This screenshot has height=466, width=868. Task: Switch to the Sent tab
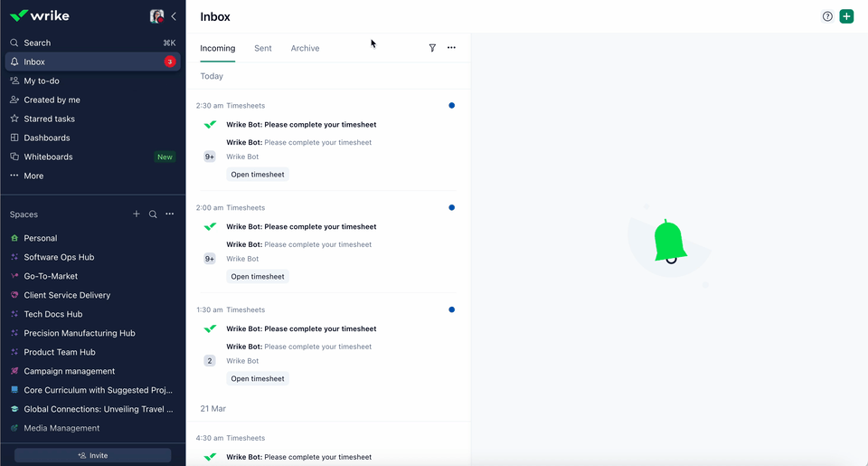pos(262,48)
